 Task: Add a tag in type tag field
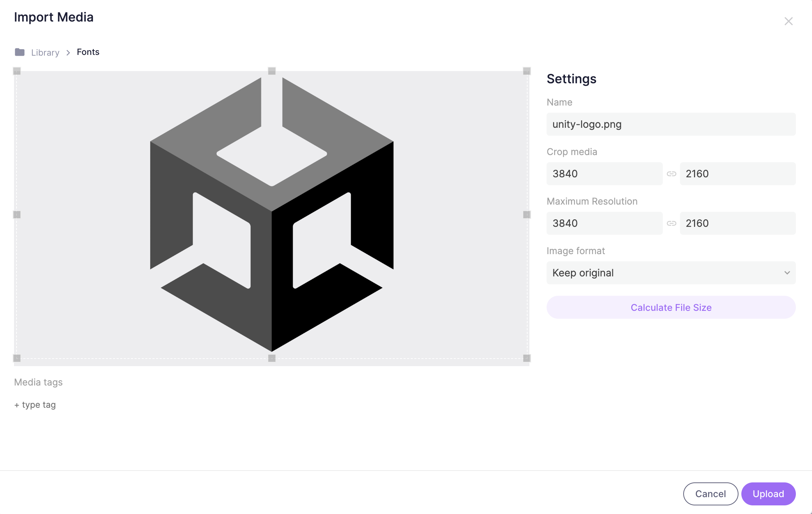pyautogui.click(x=35, y=405)
